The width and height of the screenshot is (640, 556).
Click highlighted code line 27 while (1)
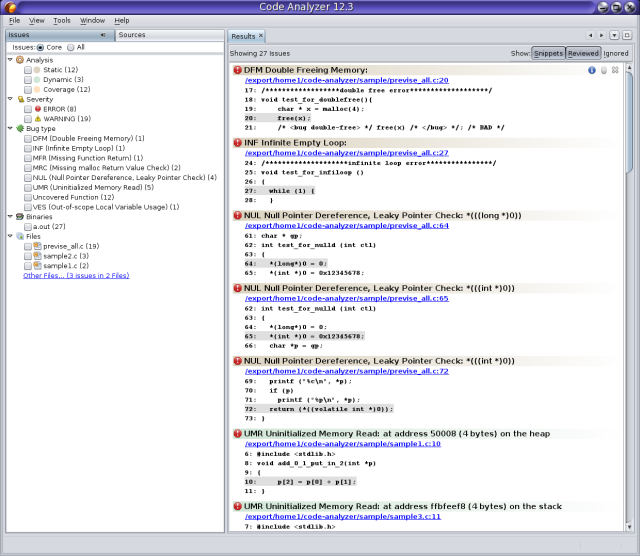(x=280, y=191)
